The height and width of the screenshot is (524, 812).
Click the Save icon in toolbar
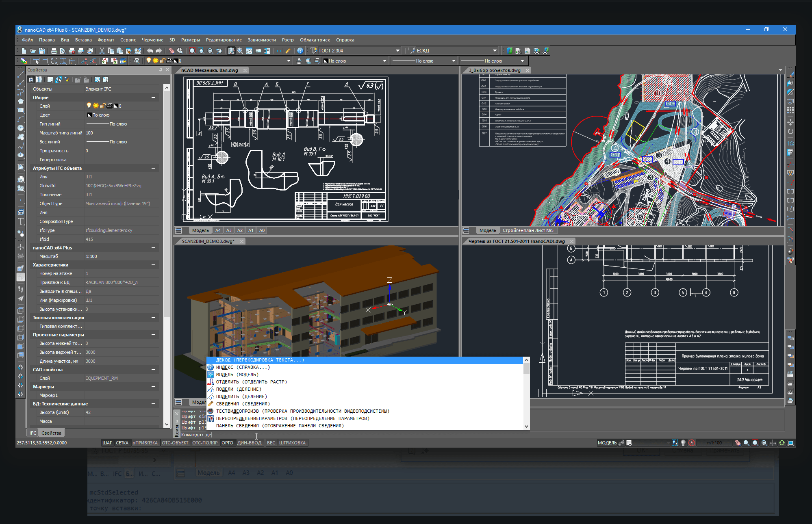click(x=42, y=51)
